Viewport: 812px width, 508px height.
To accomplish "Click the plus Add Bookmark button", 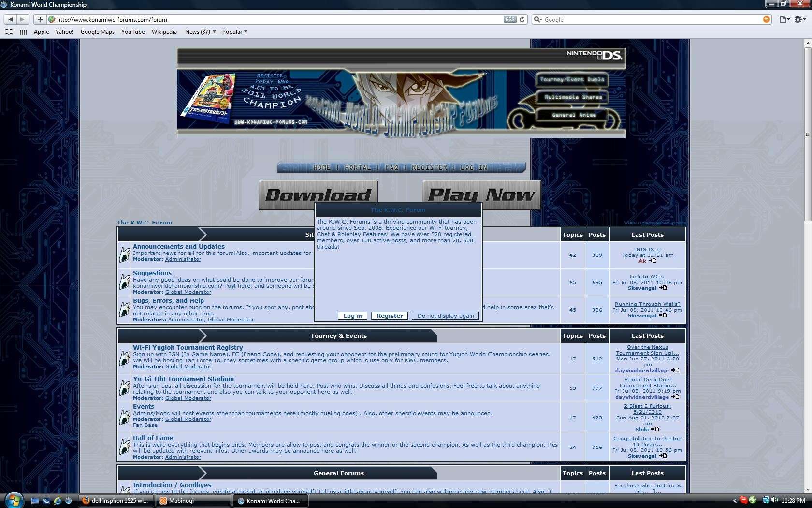I will coord(40,19).
